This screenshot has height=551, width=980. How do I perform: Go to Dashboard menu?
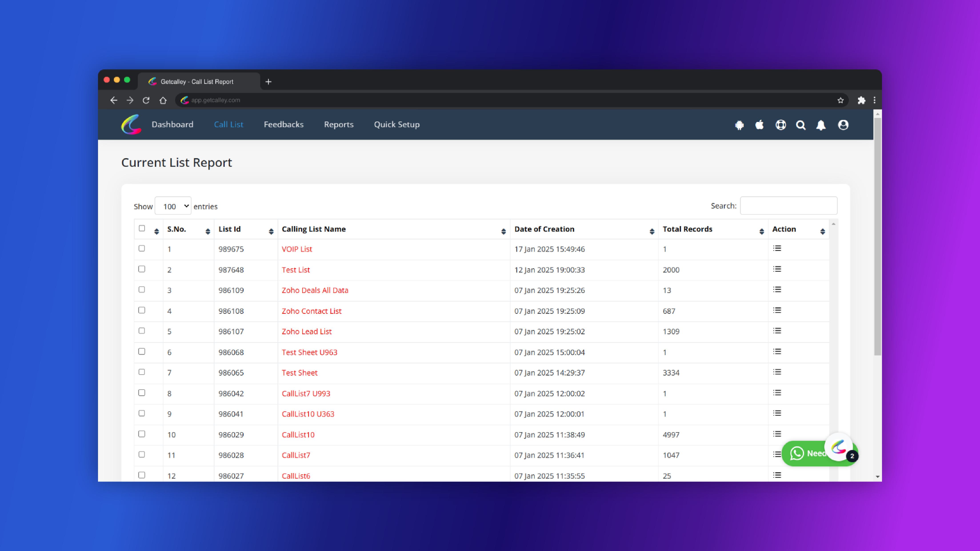tap(172, 124)
